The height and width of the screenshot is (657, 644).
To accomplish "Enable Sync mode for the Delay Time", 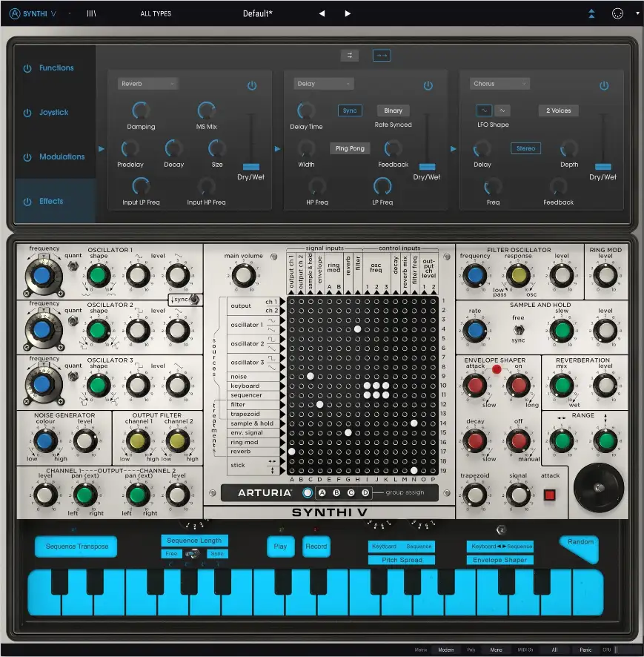I will click(x=349, y=110).
